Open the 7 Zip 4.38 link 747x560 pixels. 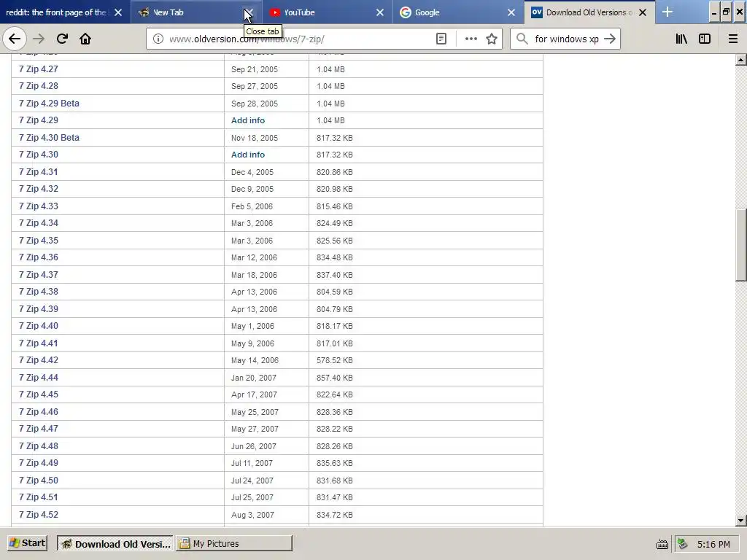tap(39, 292)
